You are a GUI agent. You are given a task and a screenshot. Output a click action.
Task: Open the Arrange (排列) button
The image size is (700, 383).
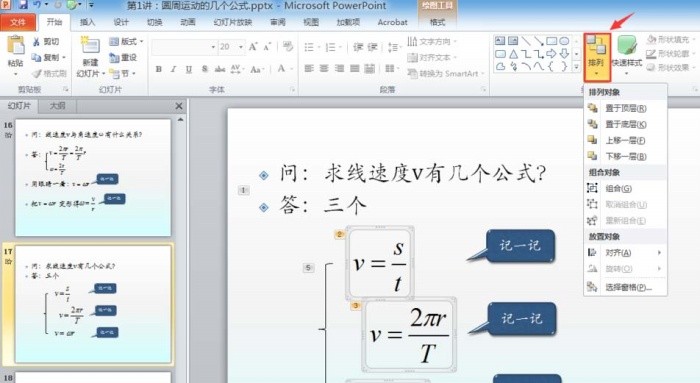(597, 57)
